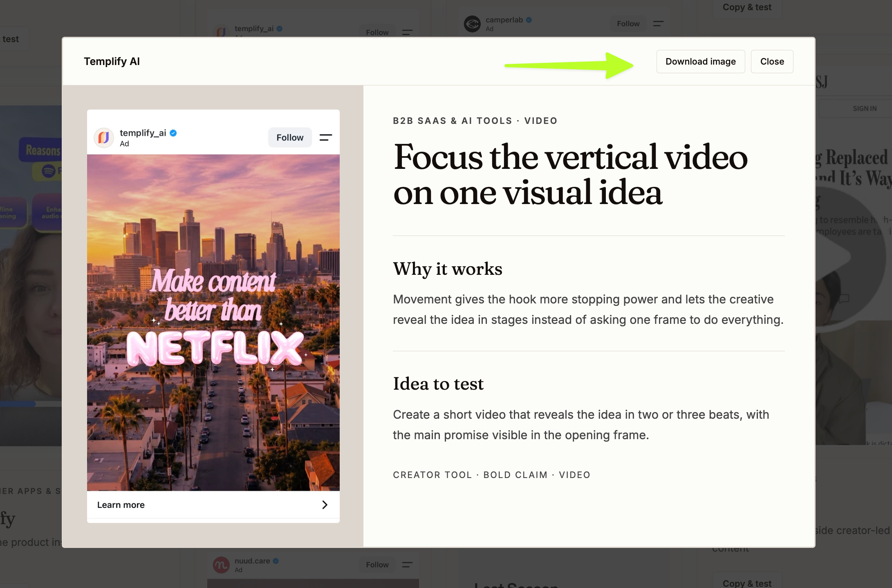892x588 pixels.
Task: Follow nuud.care in the background card
Action: tap(377, 565)
